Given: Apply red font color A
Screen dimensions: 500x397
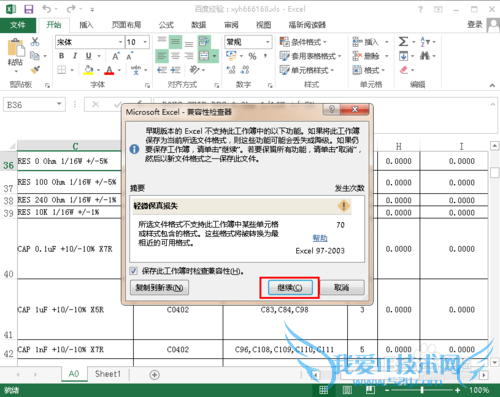Looking at the screenshot, I should pos(109,70).
